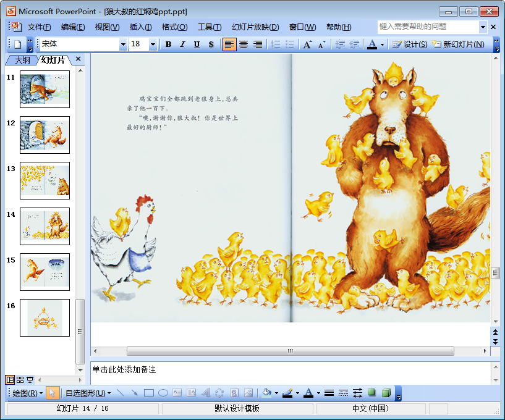Select the Oval tool
The image size is (505, 420).
point(163,393)
